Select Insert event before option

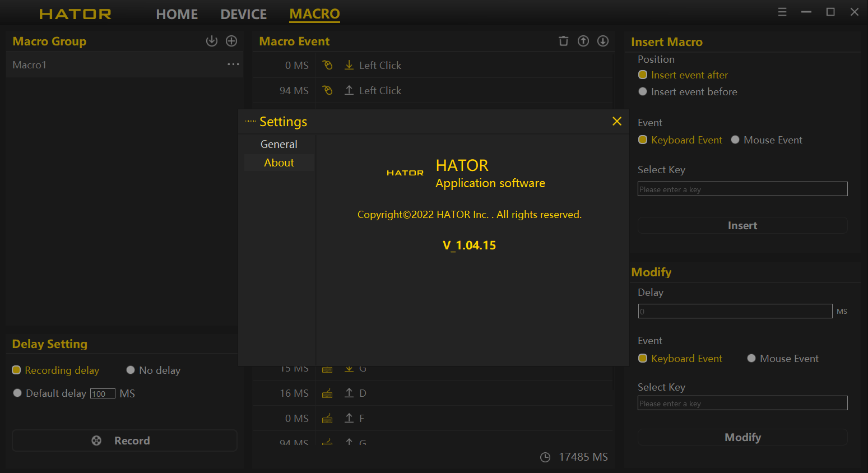[688, 92]
